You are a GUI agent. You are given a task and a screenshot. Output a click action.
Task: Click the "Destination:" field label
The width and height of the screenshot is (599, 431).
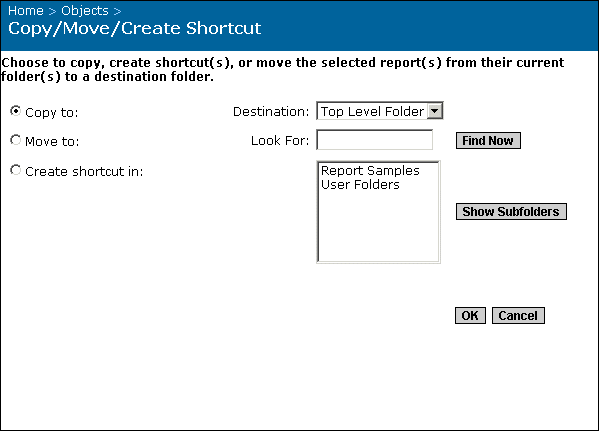point(271,112)
